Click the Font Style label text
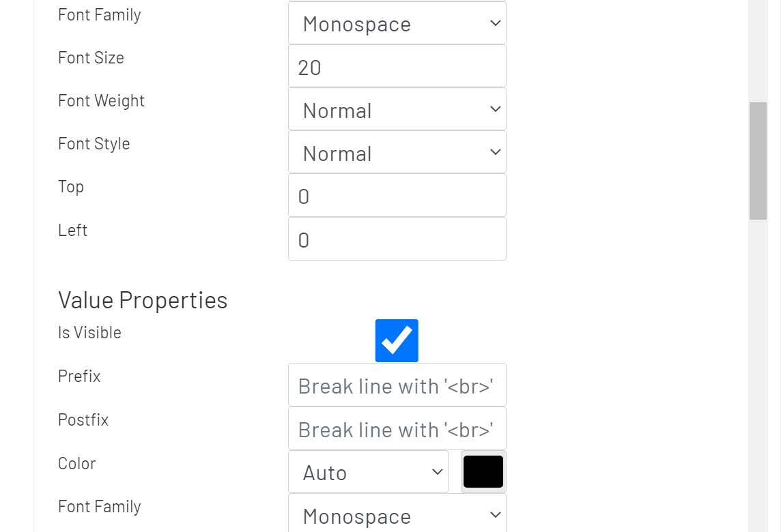Image resolution: width=781 pixels, height=532 pixels. point(94,144)
